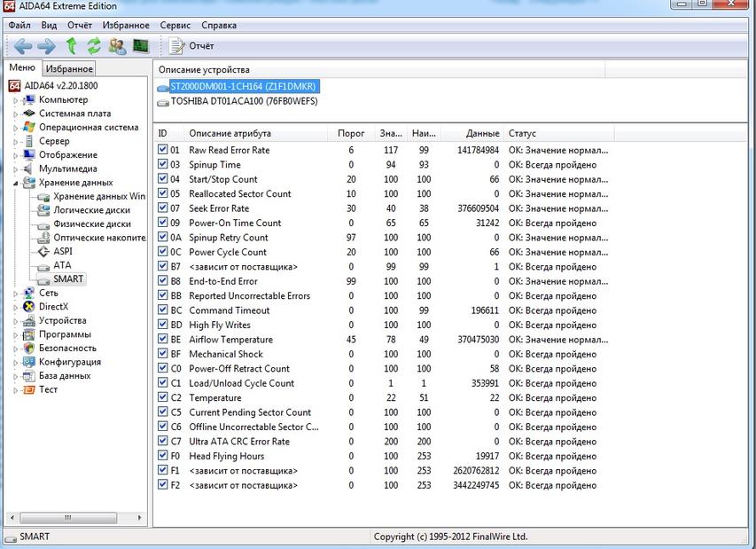Image resolution: width=756 pixels, height=549 pixels.
Task: Toggle the Reallocated Sector Count checkbox
Action: coord(162,193)
